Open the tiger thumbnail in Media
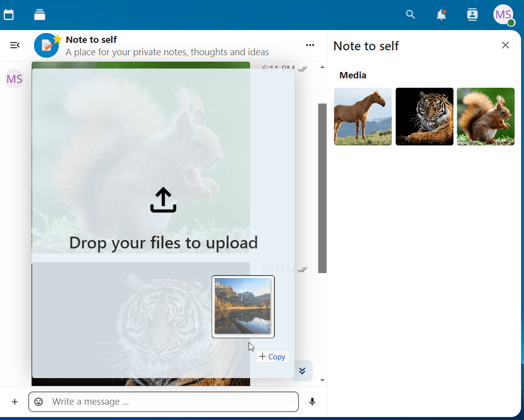This screenshot has width=524, height=420. coord(424,116)
